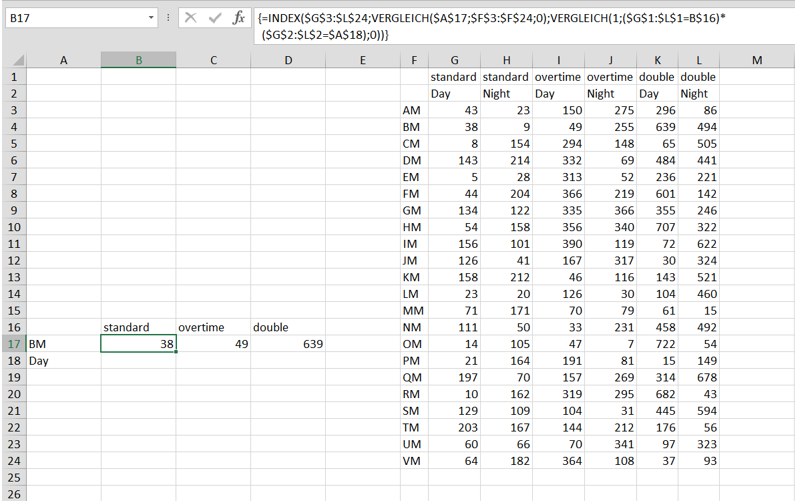Open the Name Box dropdown arrow
Image resolution: width=795 pixels, height=501 pixels.
151,18
